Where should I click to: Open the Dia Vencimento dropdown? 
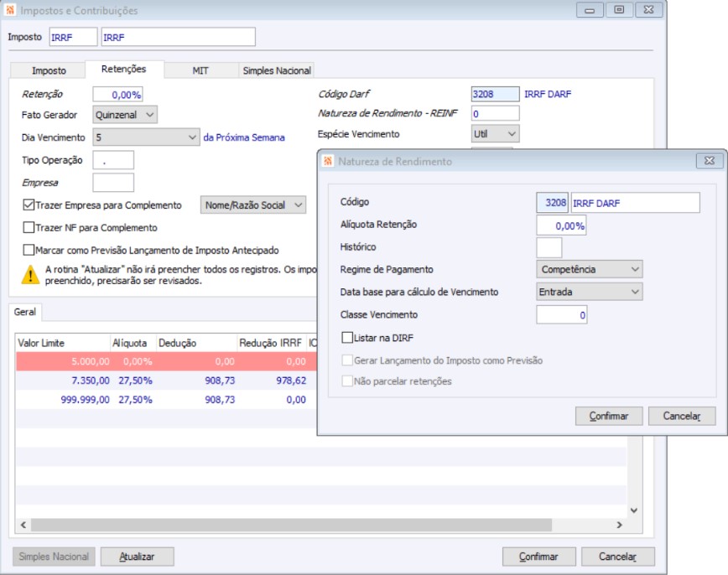tap(146, 137)
